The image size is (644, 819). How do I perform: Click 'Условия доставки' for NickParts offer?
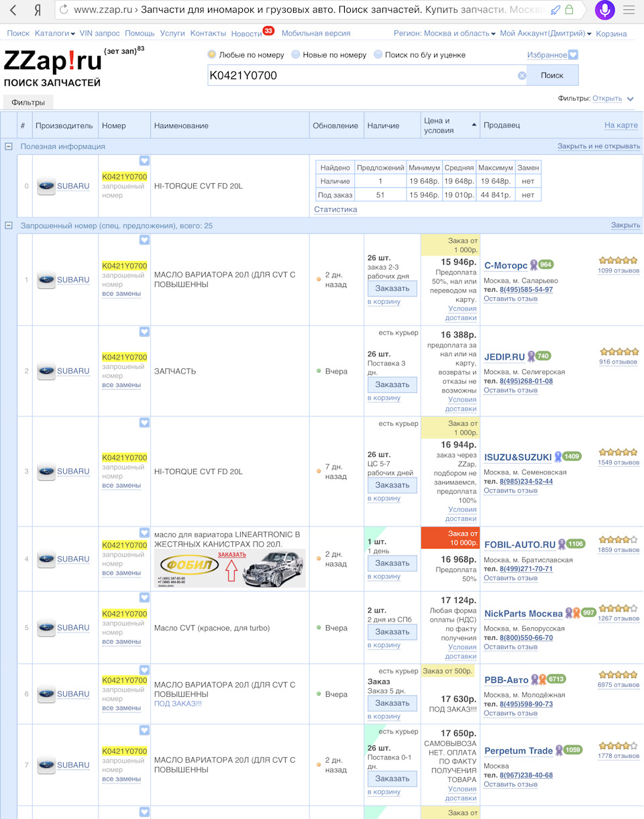[462, 652]
